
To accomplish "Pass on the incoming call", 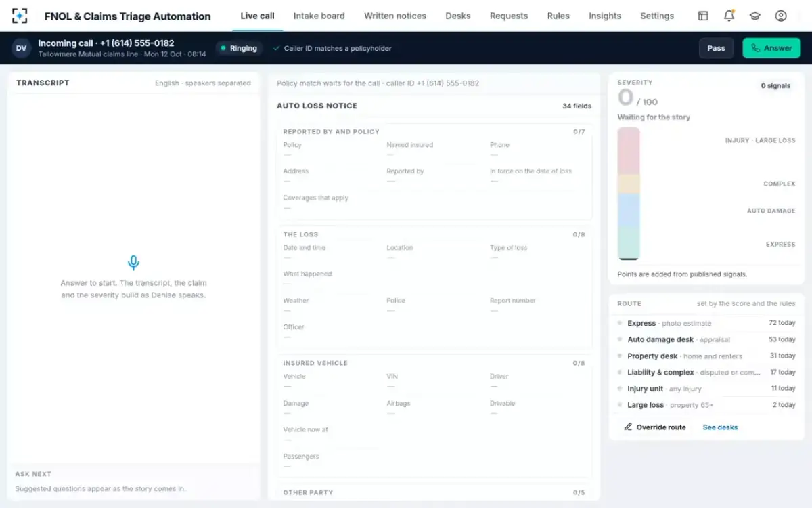I will click(x=716, y=48).
